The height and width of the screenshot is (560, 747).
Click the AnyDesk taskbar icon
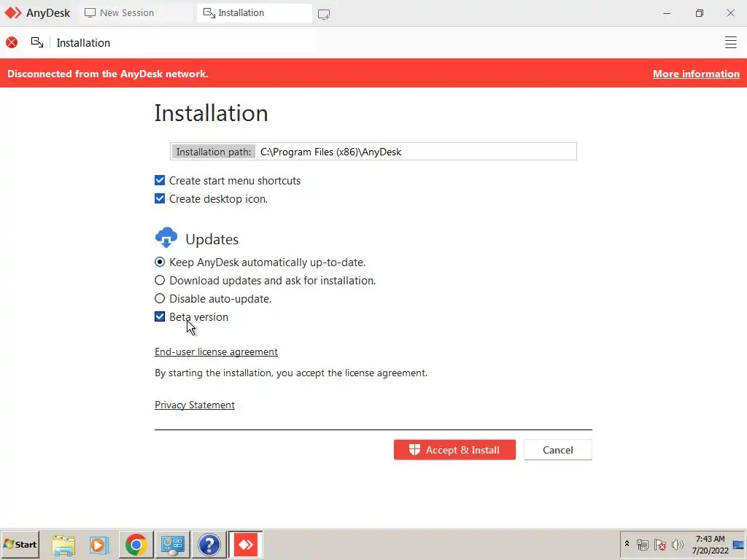click(246, 545)
